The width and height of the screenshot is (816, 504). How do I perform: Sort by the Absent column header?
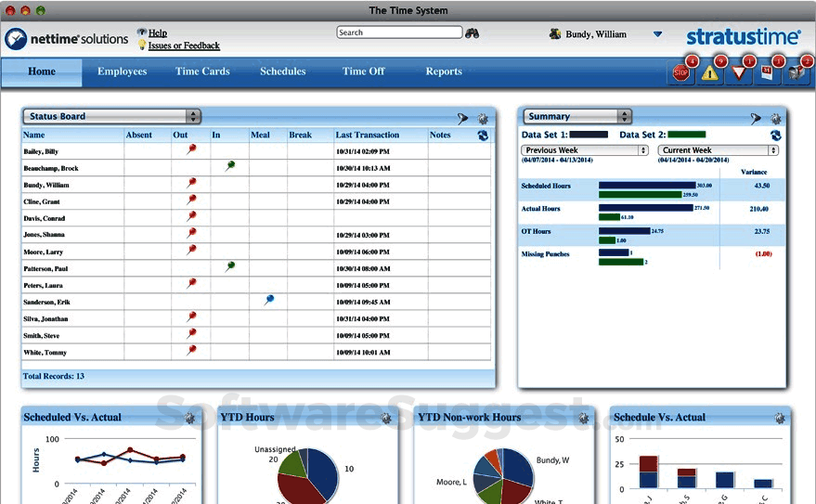pyautogui.click(x=139, y=135)
